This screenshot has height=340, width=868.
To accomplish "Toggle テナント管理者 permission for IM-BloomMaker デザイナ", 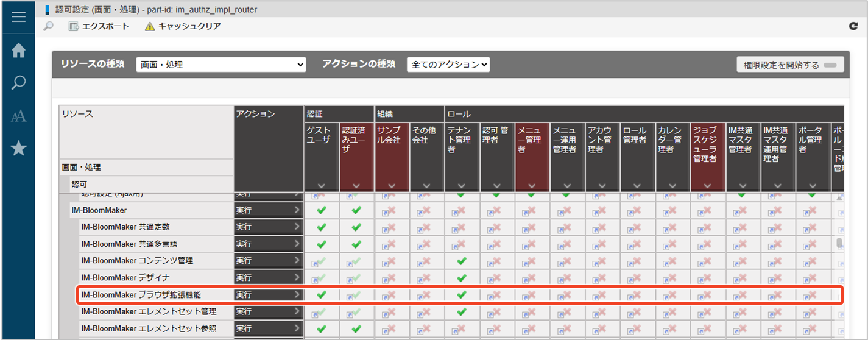I will [x=461, y=278].
